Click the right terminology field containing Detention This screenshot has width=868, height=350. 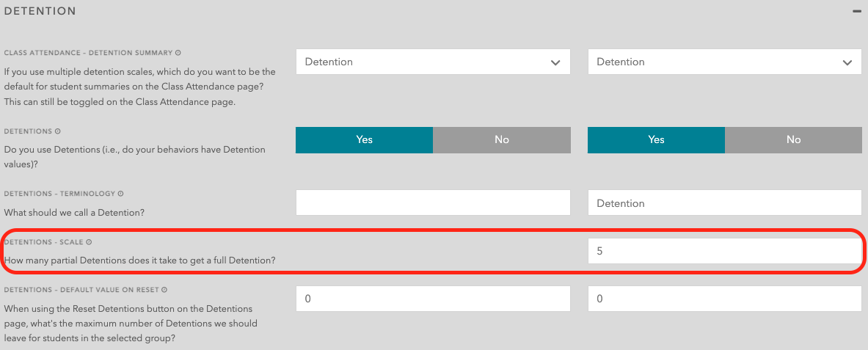click(724, 203)
